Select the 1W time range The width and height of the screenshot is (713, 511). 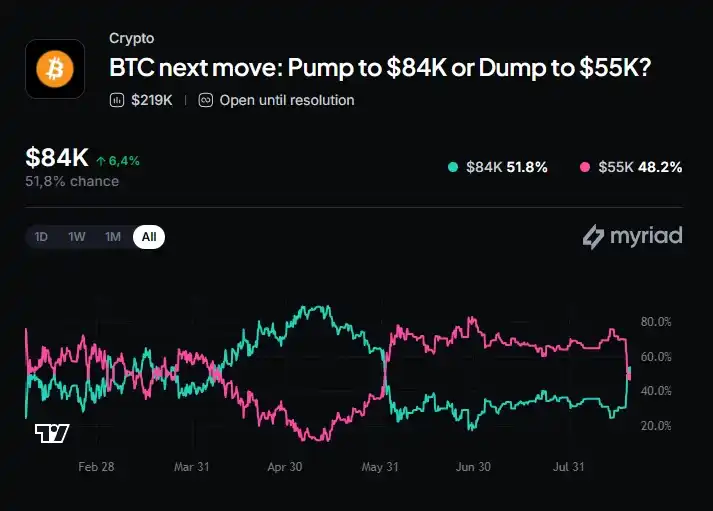point(76,237)
